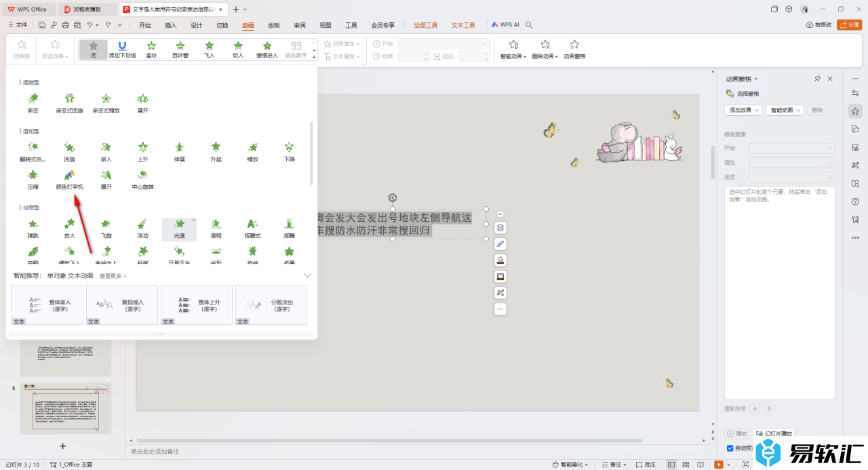This screenshot has width=868, height=470.
Task: Pick the 渐变式缩放 animation effect
Action: coord(106,103)
